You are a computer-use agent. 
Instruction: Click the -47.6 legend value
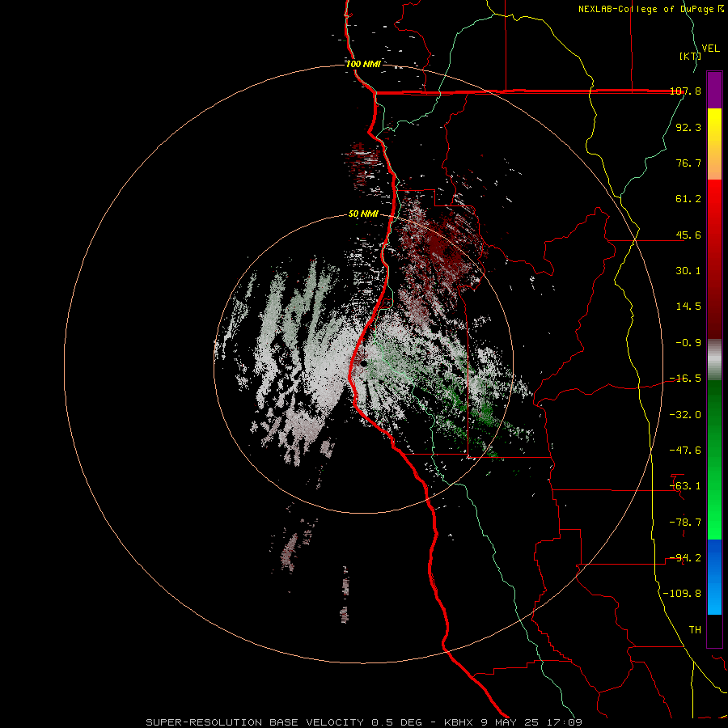[x=685, y=451]
